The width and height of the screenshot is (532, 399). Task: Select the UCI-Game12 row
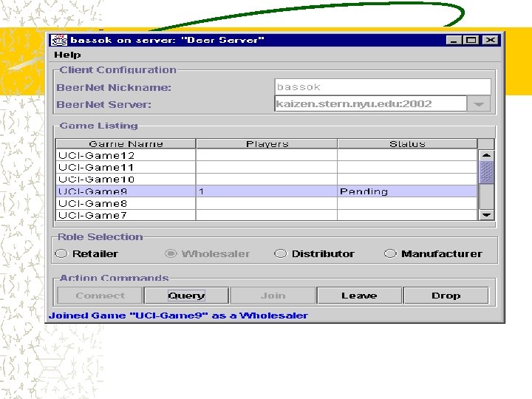(x=266, y=155)
